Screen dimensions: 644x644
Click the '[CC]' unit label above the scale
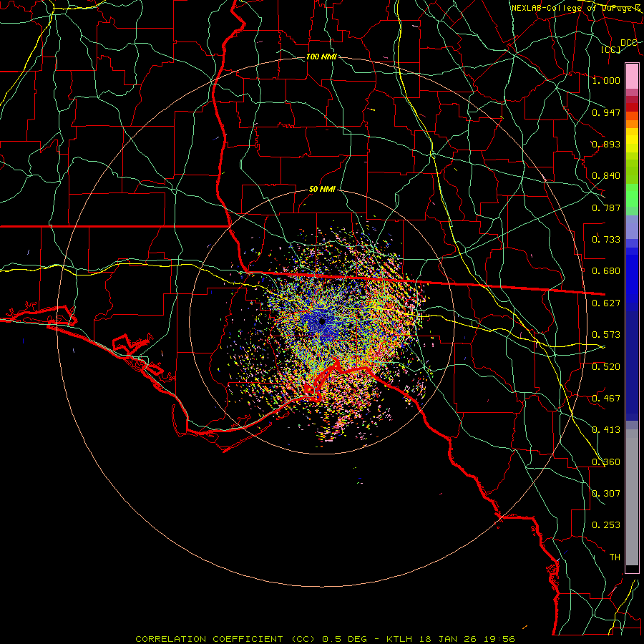[611, 49]
